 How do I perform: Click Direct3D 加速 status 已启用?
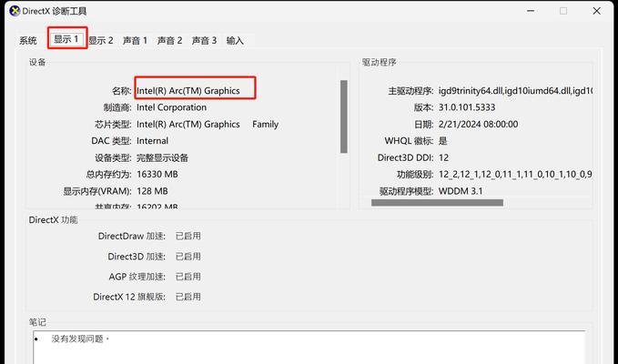pos(188,257)
